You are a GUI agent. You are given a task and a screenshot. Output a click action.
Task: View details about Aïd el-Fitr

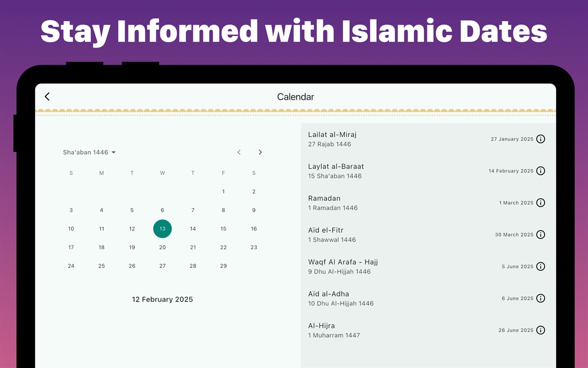coord(540,234)
